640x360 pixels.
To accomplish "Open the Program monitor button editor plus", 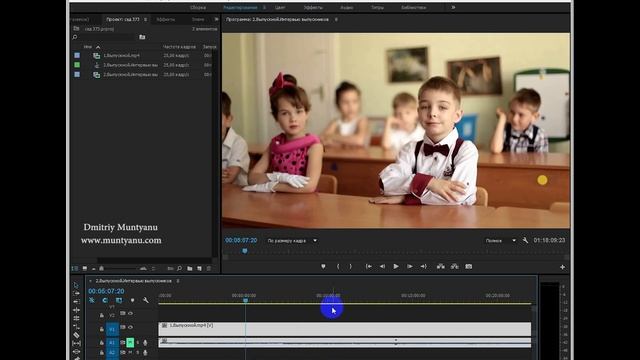I will point(562,267).
